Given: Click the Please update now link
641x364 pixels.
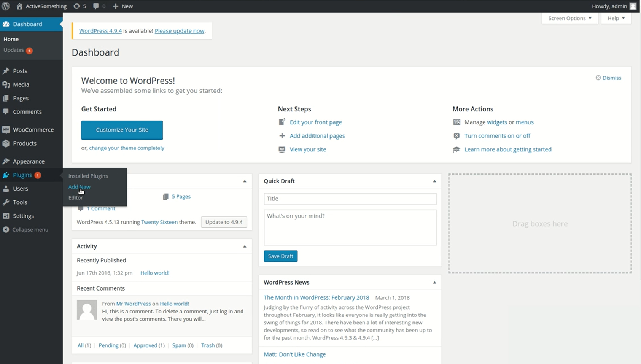Looking at the screenshot, I should [x=179, y=31].
